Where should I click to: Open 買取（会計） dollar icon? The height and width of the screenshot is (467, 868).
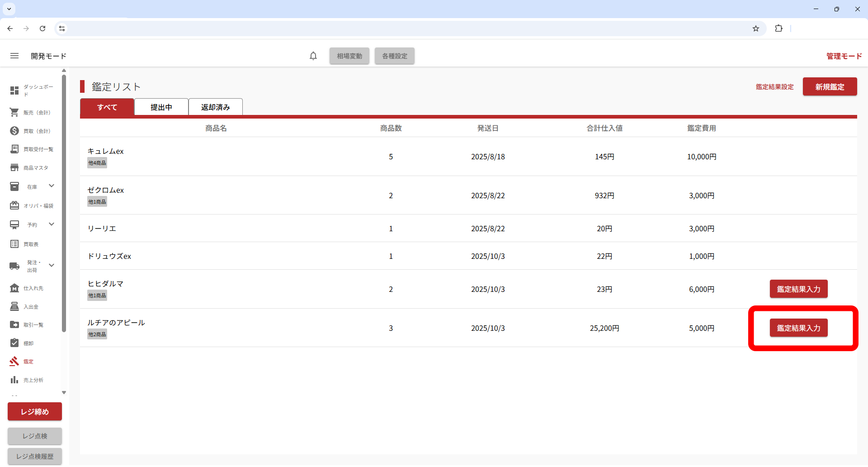tap(14, 131)
